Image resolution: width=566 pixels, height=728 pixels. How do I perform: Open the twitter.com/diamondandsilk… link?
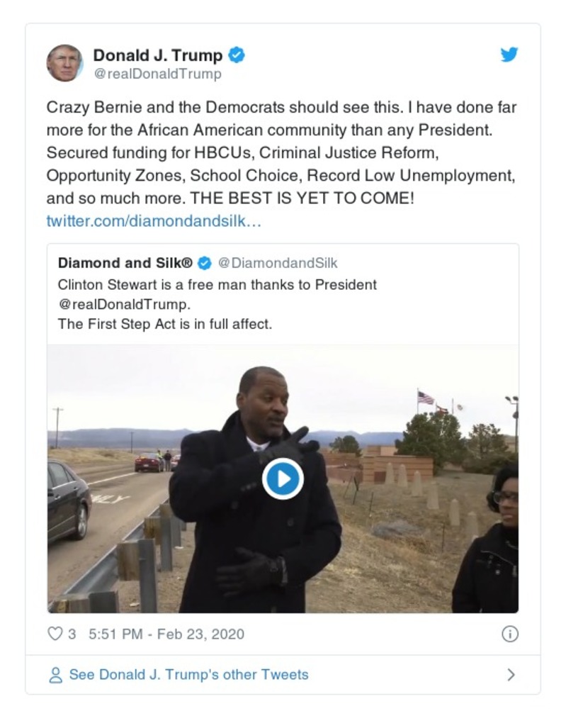click(154, 220)
